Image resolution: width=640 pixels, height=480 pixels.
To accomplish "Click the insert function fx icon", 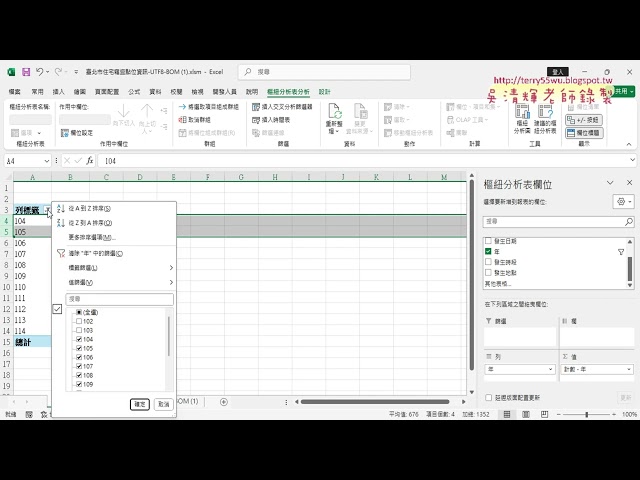I will [90, 161].
